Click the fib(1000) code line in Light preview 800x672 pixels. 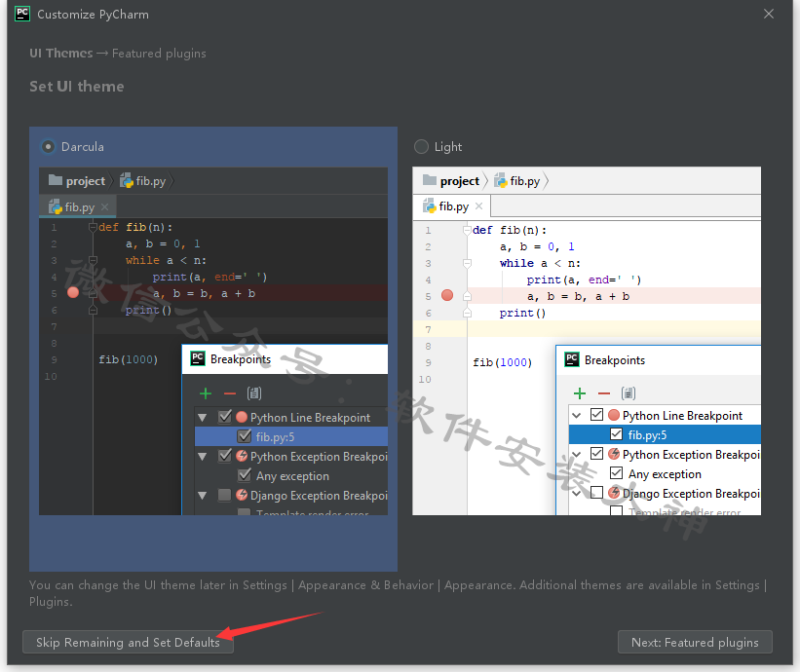[503, 362]
